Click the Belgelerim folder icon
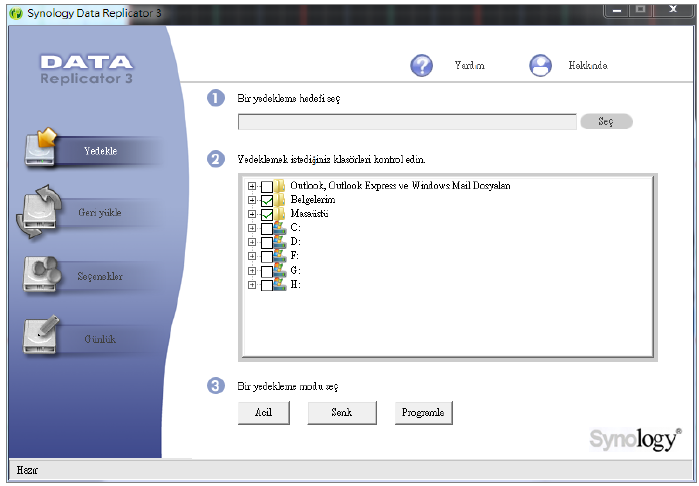This screenshot has height=486, width=699. coord(280,200)
